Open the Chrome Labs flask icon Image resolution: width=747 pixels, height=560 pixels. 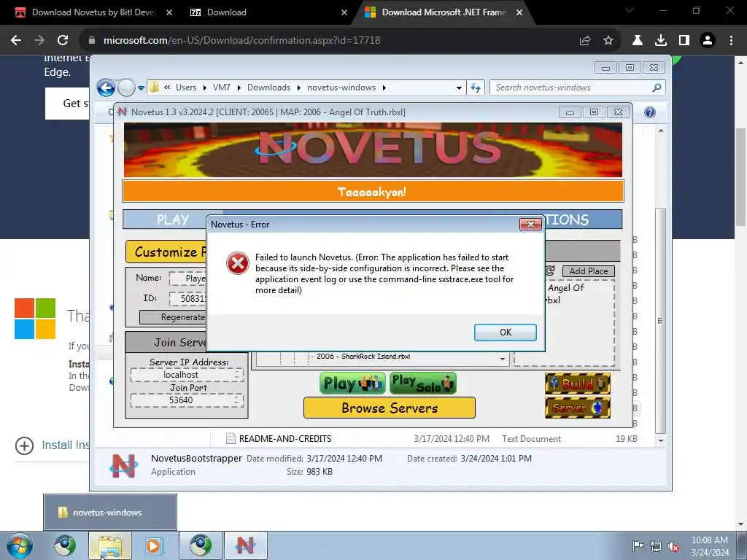pos(638,41)
